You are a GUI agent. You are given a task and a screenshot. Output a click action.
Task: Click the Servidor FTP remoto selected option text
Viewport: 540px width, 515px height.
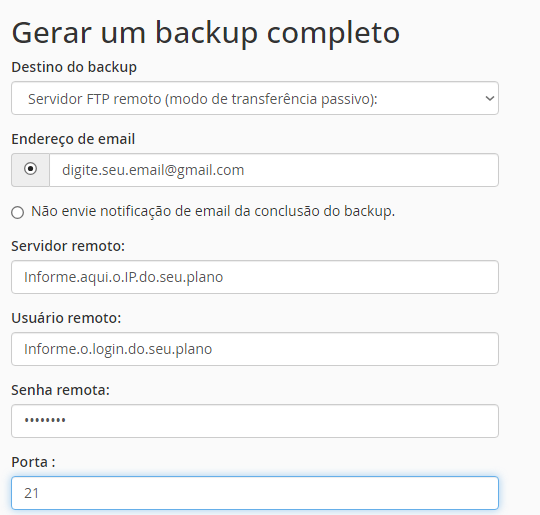tap(202, 99)
